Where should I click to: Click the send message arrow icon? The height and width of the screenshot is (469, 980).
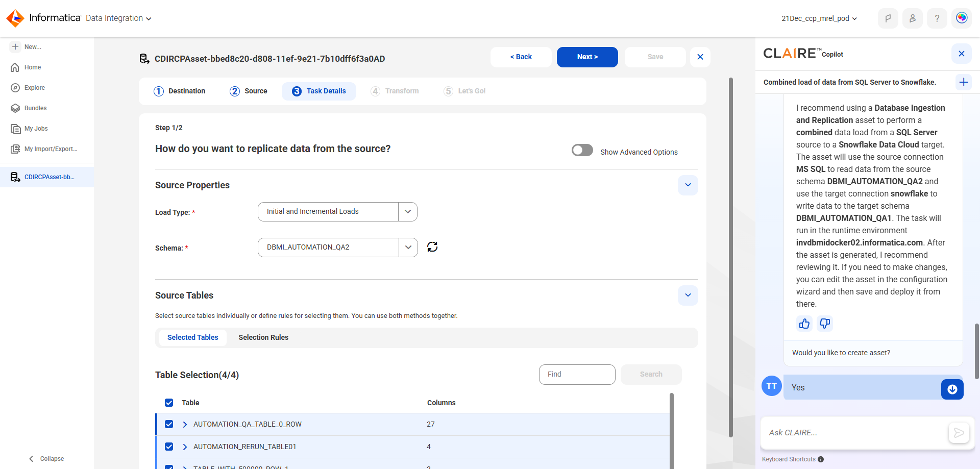[959, 433]
